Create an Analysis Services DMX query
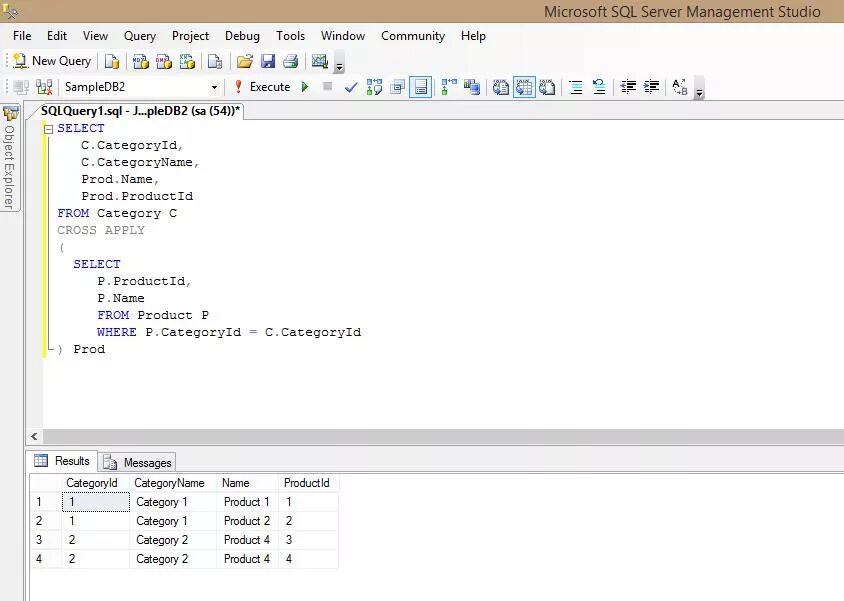Viewport: 844px width, 601px height. [164, 61]
